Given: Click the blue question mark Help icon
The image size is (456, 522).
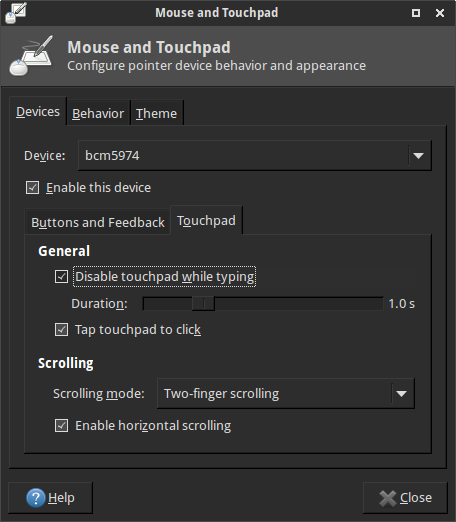Looking at the screenshot, I should tap(36, 498).
